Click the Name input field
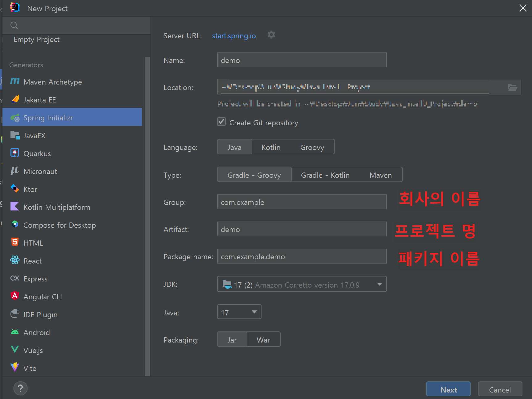This screenshot has height=399, width=532. click(302, 60)
